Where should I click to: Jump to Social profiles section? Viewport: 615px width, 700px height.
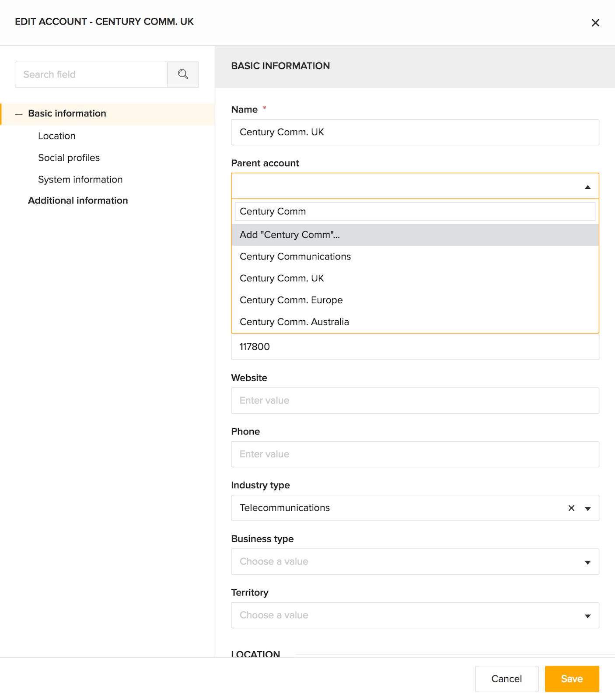tap(69, 158)
